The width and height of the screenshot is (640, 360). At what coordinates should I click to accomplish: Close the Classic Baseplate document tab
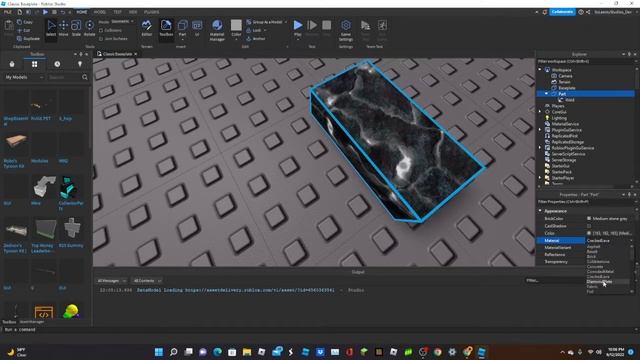point(136,54)
